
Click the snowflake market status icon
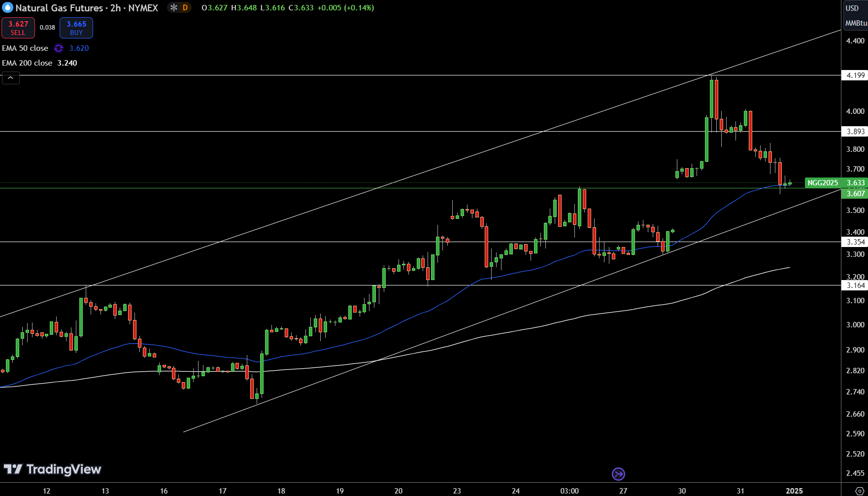[x=173, y=8]
